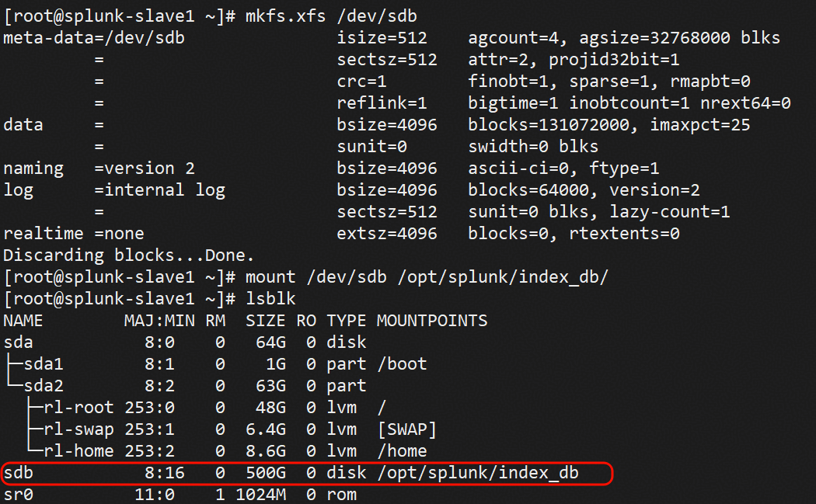Click the rl-root lvm entry
This screenshot has height=504, width=816.
(78, 407)
